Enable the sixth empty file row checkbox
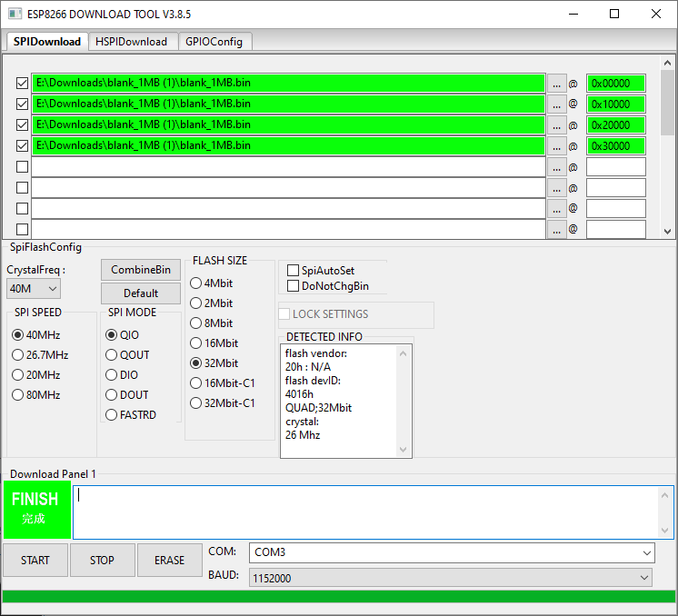678x616 pixels. point(22,187)
